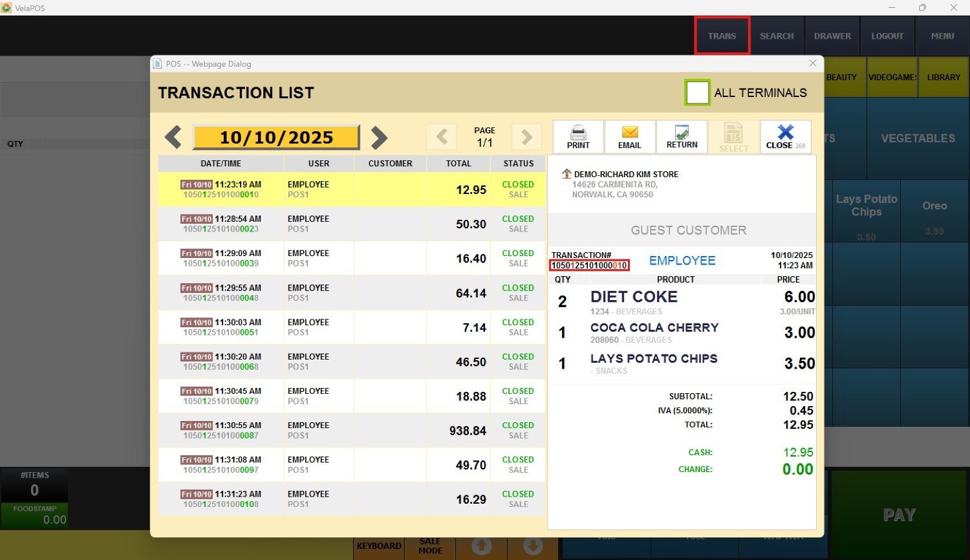Click the green PAY button
Screen dimensions: 970x560
(x=899, y=515)
